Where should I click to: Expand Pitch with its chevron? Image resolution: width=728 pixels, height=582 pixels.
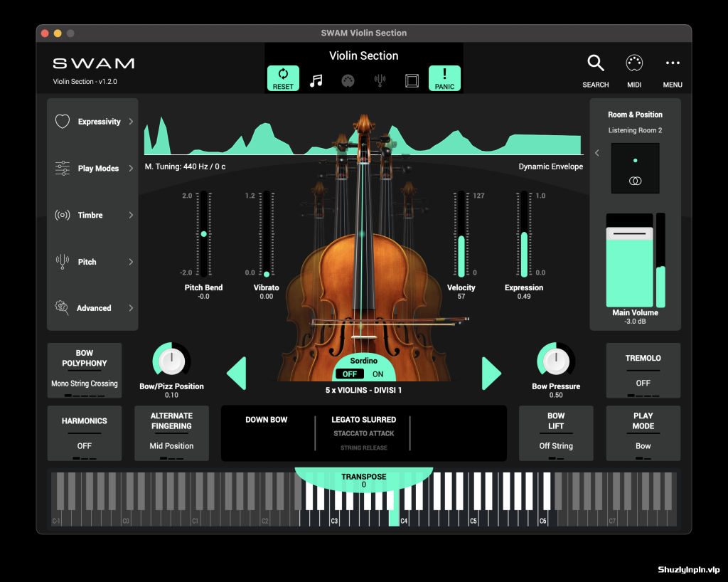[131, 262]
